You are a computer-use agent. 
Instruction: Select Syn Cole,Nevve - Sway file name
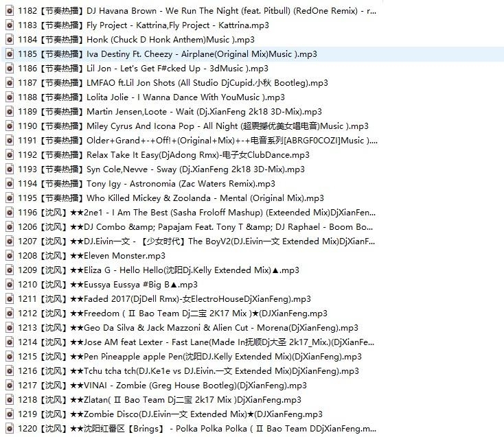[x=161, y=169]
